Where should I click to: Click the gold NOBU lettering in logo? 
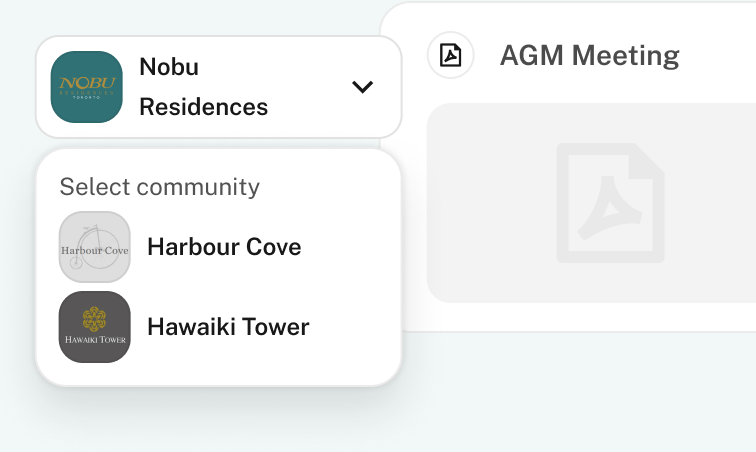pos(86,82)
